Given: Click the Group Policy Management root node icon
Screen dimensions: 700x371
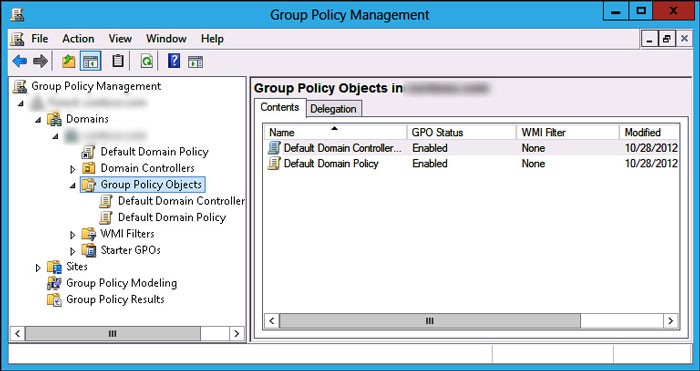Looking at the screenshot, I should pos(20,86).
